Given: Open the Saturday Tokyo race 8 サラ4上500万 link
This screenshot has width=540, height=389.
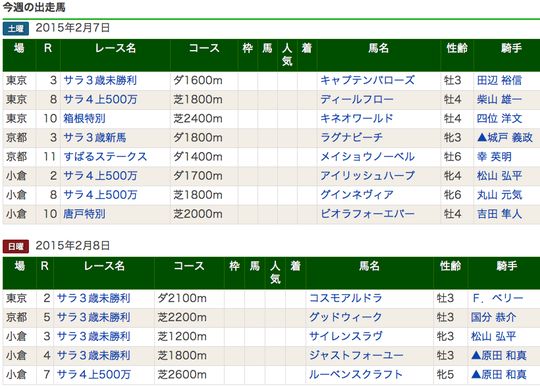Looking at the screenshot, I should point(100,99).
